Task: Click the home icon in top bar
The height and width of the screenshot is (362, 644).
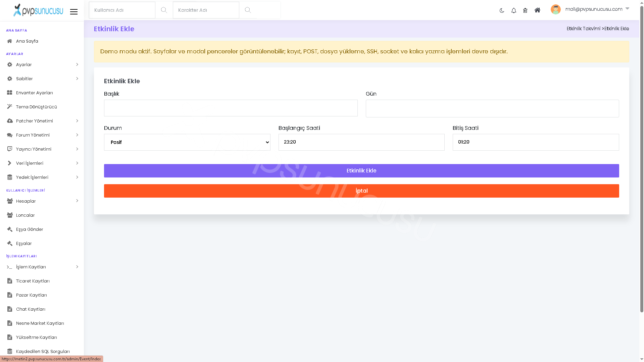Action: coord(537,10)
